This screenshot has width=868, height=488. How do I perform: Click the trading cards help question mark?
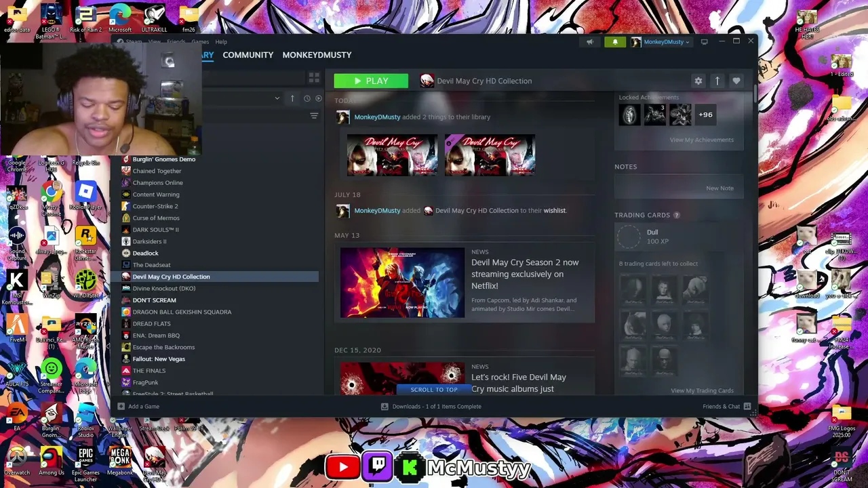coord(676,215)
